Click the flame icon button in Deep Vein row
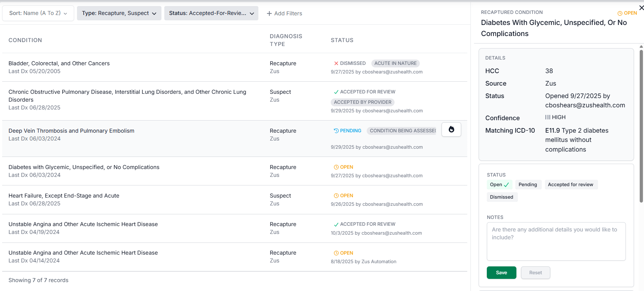The width and height of the screenshot is (644, 291). [x=451, y=129]
